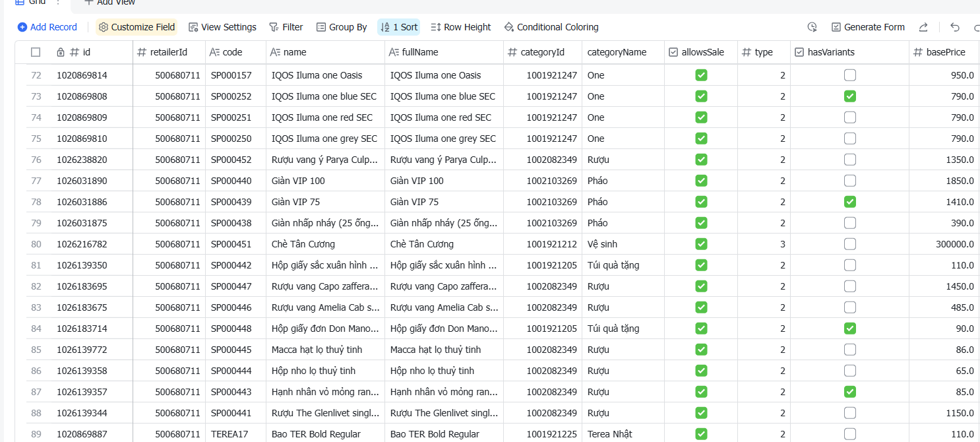Screen dimensions: 980x442
Task: Click name cell IQOS Iluma one red SEC
Action: tap(325, 117)
